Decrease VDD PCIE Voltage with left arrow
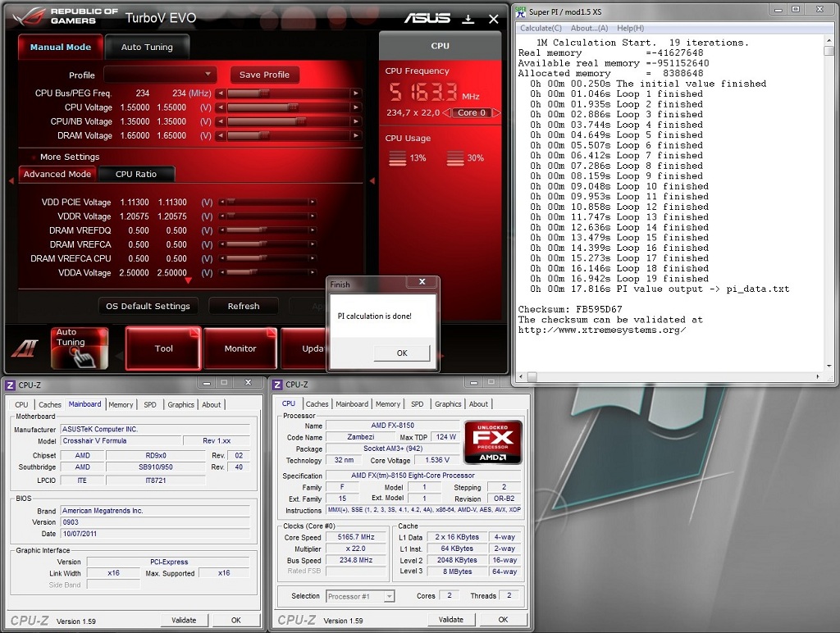This screenshot has width=840, height=633. [221, 202]
